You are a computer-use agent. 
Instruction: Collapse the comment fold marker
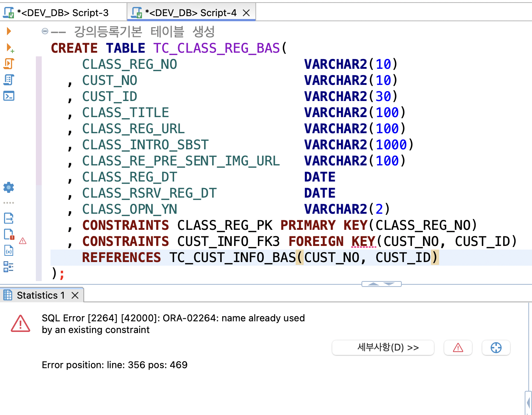(x=45, y=31)
